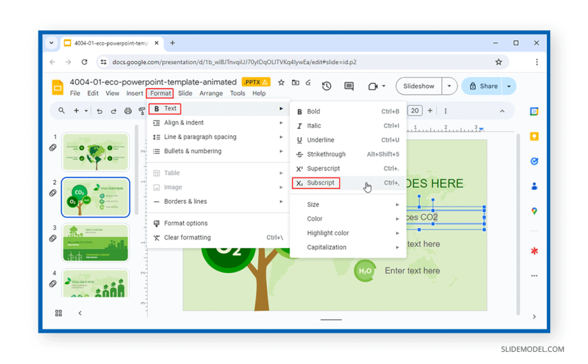Open Format options

point(218,224)
